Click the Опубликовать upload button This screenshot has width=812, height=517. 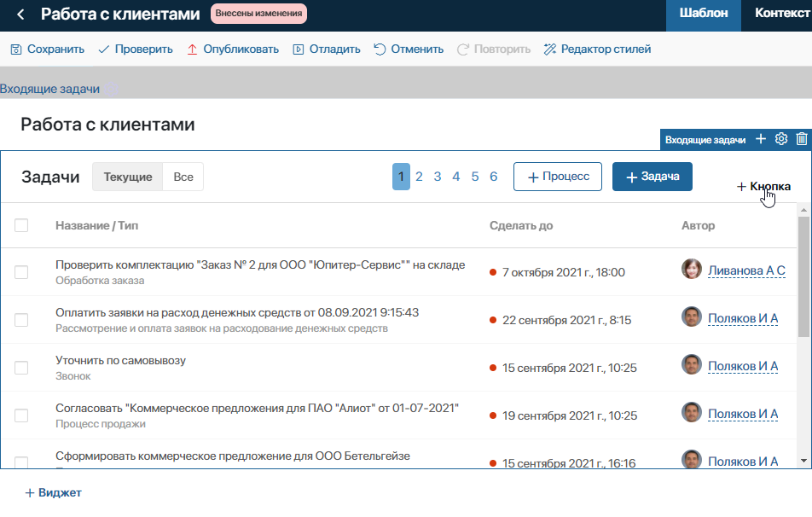click(x=233, y=49)
